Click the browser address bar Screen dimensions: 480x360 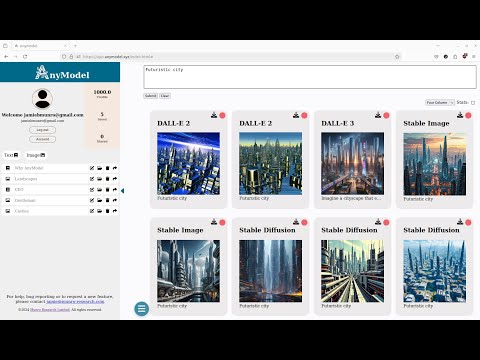(x=230, y=57)
